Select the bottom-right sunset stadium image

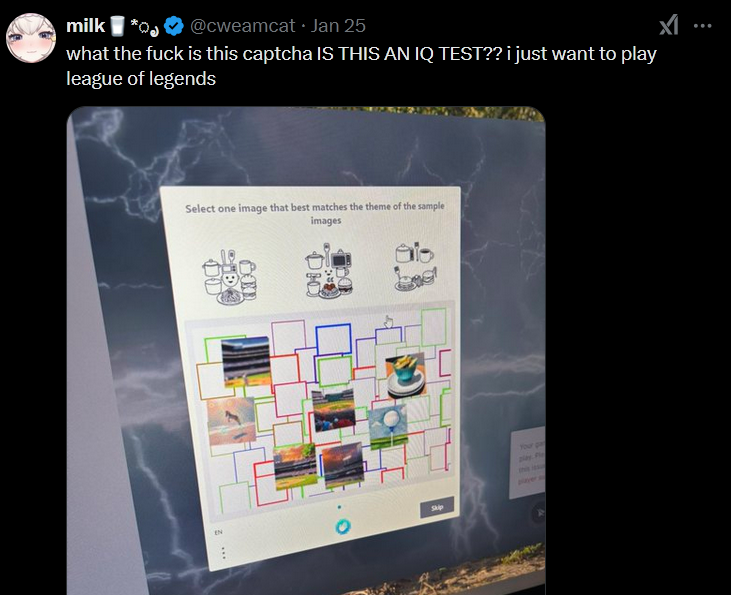[343, 465]
